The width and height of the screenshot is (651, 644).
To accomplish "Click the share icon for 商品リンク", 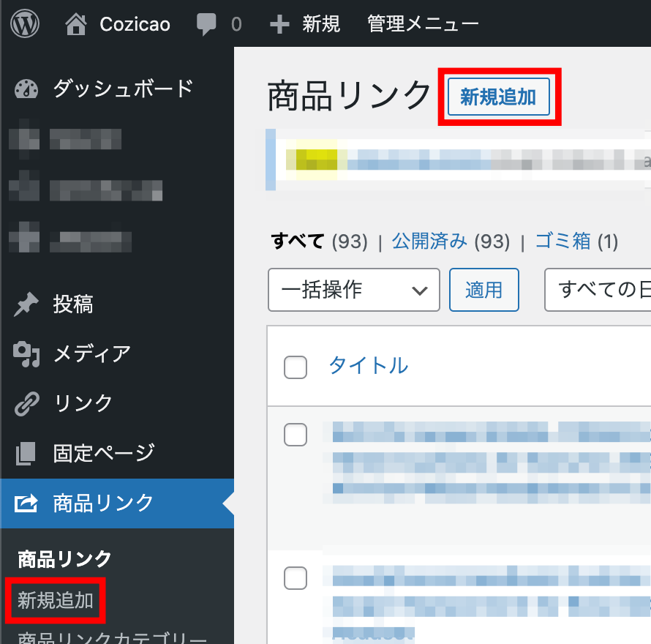I will coord(26,503).
